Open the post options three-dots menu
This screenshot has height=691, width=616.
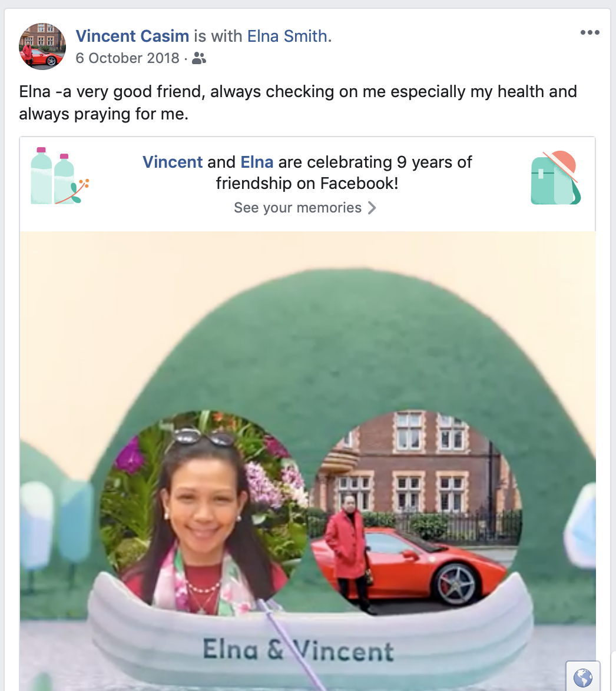[x=589, y=32]
